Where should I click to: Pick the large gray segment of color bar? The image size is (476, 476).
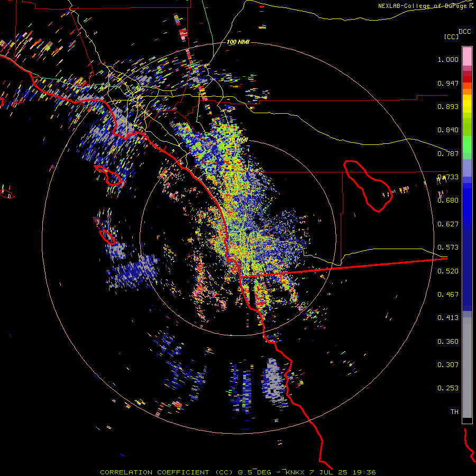467,368
